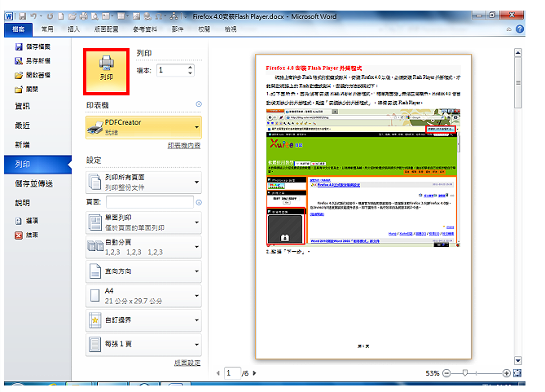Click info icon beside pages field
Screen dimensions: 545x392
(x=199, y=202)
